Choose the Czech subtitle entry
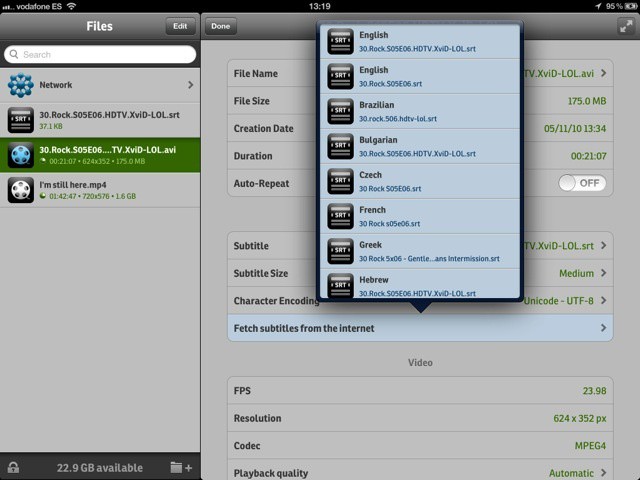This screenshot has width=640, height=480. 420,182
